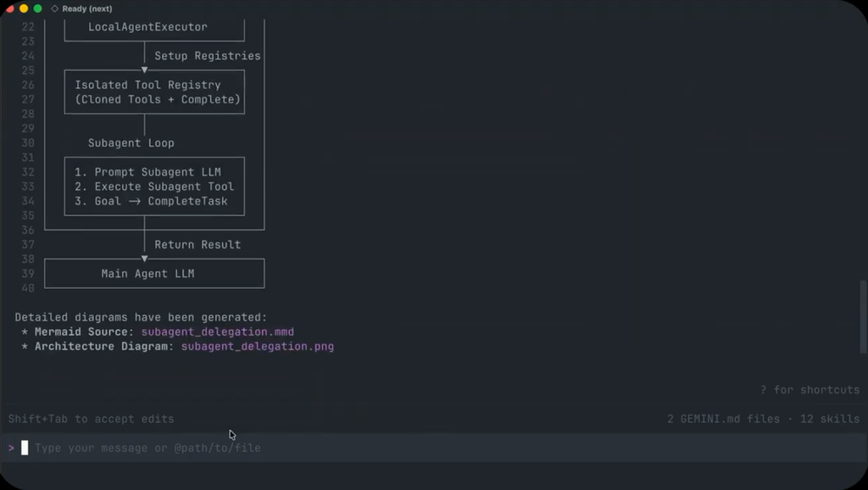Click the 'Return Result' arrow label
The width and height of the screenshot is (868, 490).
[x=198, y=245]
